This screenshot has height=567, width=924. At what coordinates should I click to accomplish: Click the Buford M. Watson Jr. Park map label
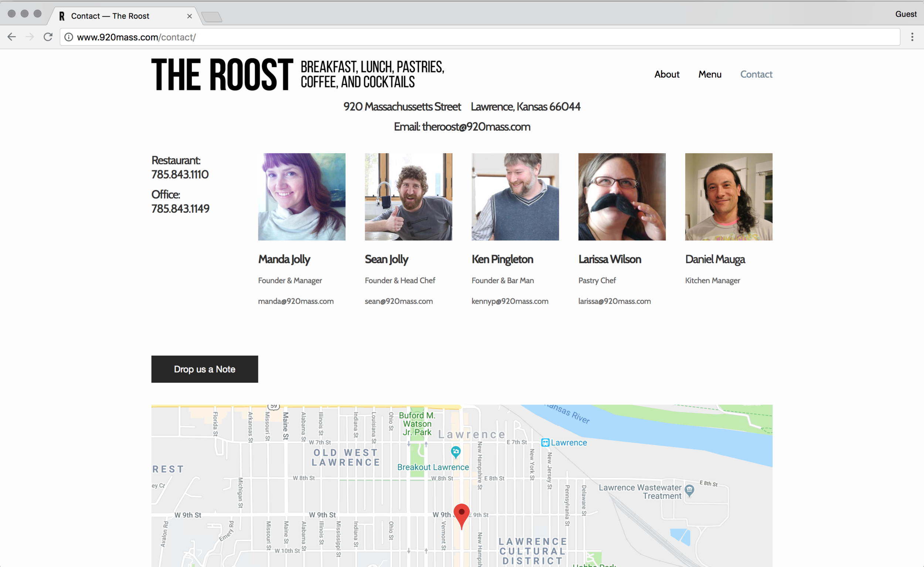pyautogui.click(x=417, y=424)
